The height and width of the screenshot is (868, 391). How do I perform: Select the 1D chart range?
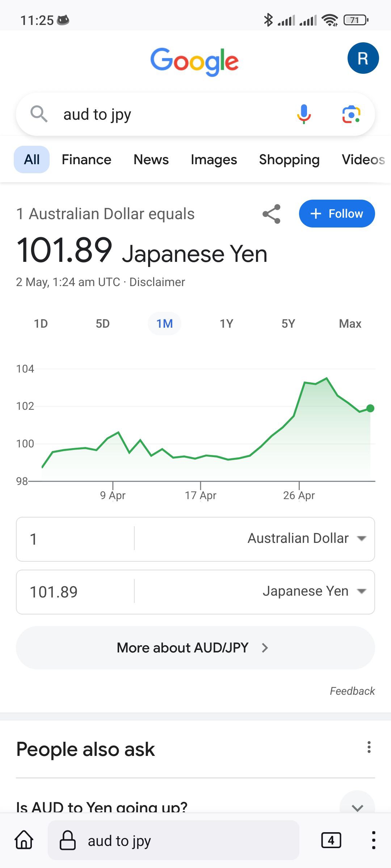pos(41,323)
